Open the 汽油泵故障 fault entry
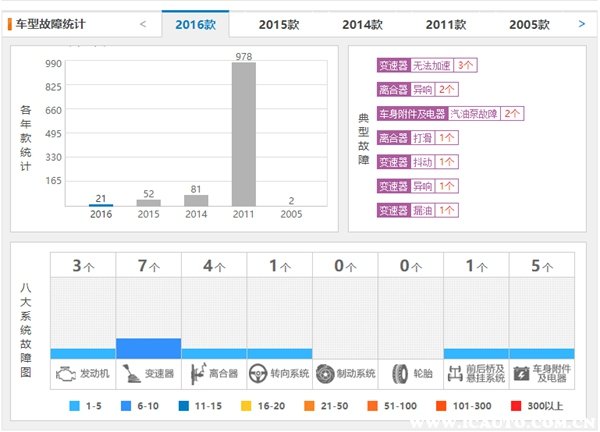 point(484,113)
